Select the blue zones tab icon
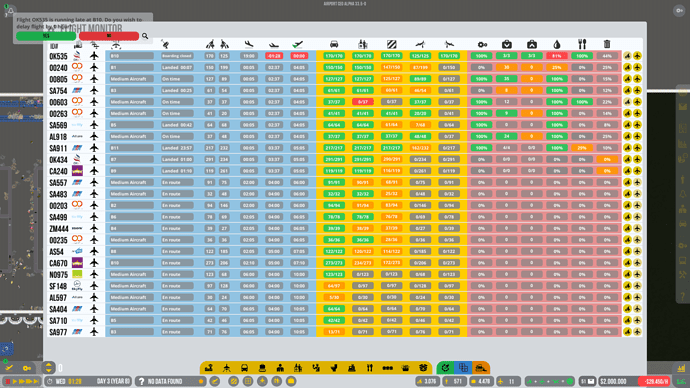 coord(463,368)
